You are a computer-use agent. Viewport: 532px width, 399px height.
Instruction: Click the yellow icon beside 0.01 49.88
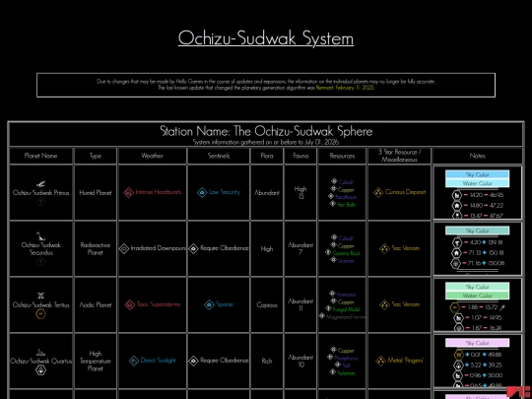[x=458, y=355]
